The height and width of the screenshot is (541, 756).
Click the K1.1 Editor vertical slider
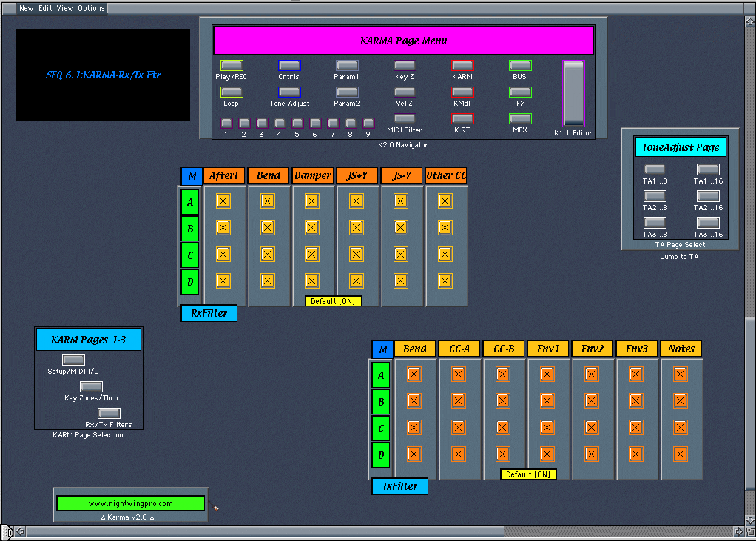pyautogui.click(x=573, y=93)
